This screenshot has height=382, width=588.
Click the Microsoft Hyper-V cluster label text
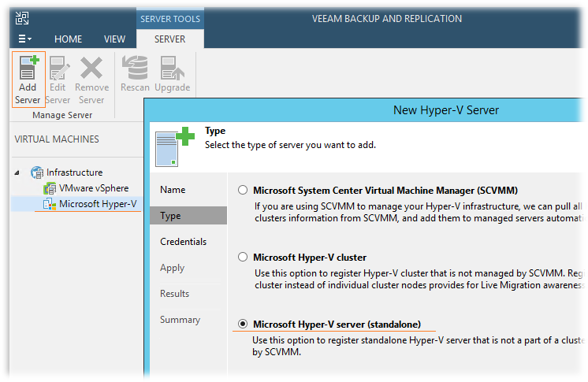(310, 258)
